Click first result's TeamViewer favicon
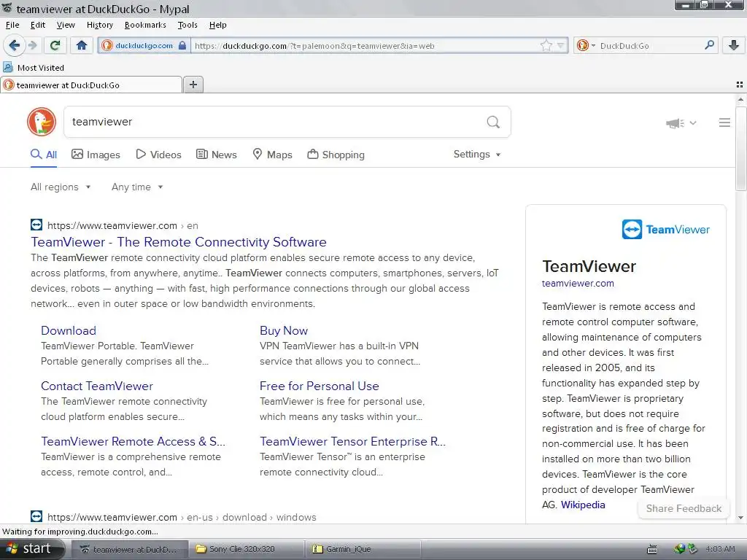The width and height of the screenshot is (747, 560). pos(36,225)
